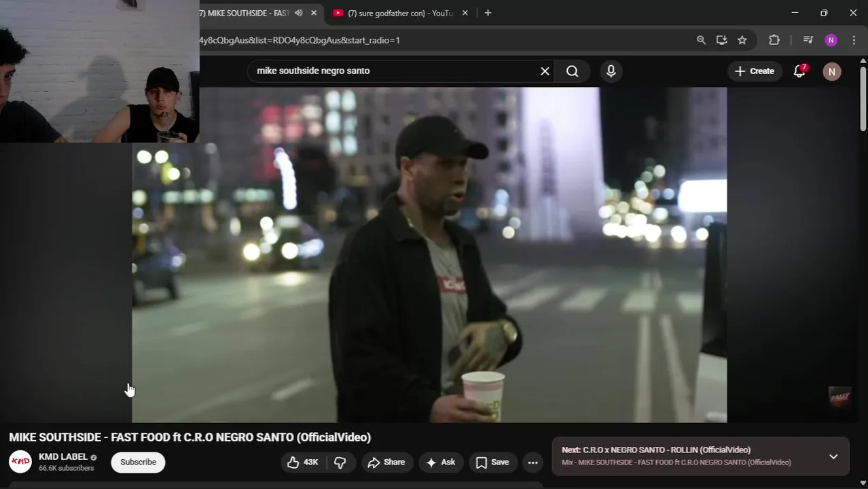Click the tab audio playing speaker icon
The width and height of the screenshot is (868, 489).
coord(299,13)
